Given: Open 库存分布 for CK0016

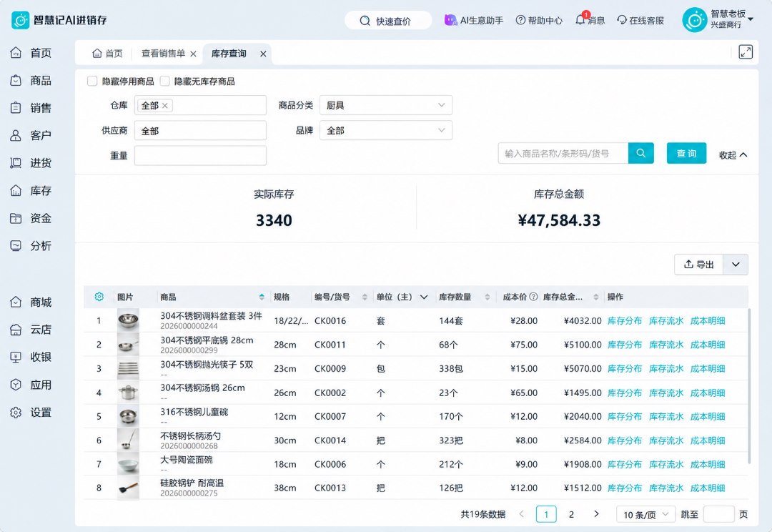Looking at the screenshot, I should click(624, 320).
